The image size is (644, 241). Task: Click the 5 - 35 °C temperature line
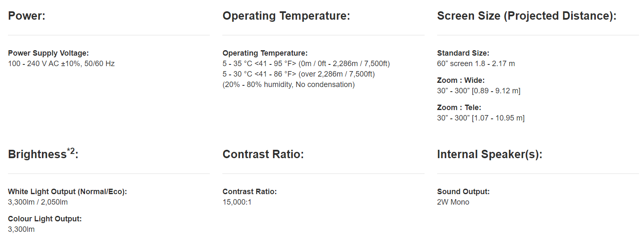tap(306, 64)
